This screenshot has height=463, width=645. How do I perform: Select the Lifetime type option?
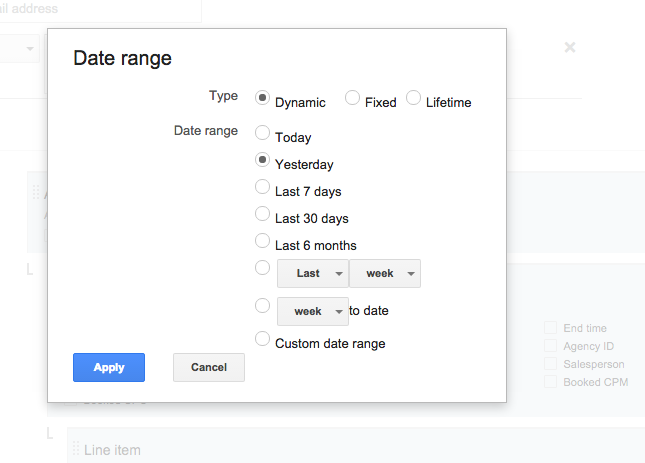click(414, 98)
